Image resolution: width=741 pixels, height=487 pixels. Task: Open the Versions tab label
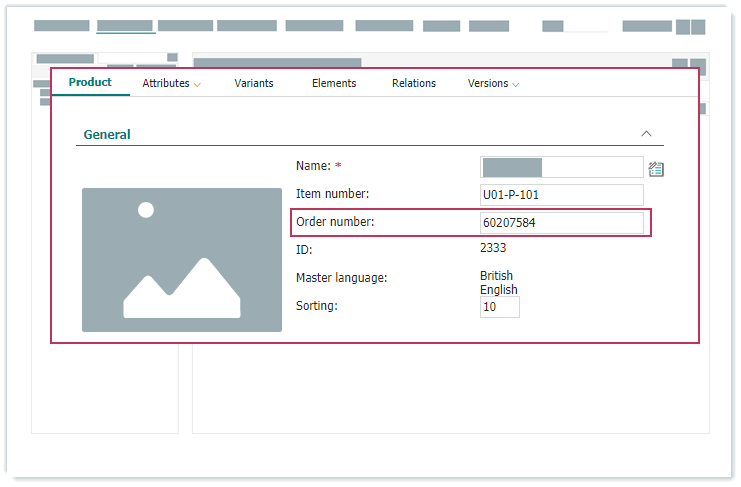coord(488,84)
